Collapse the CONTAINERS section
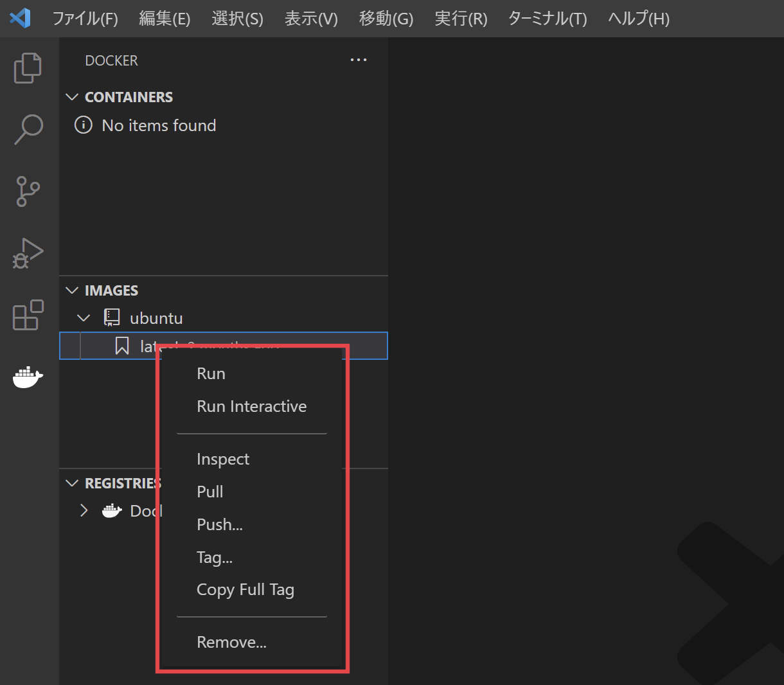Screen dimensions: 784x685 click(72, 97)
